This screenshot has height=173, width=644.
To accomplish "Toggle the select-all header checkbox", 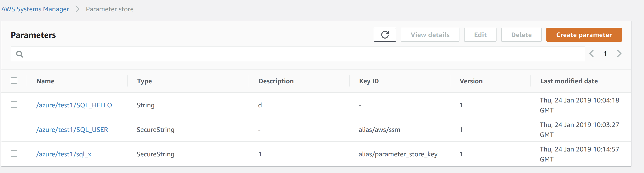I will pos(14,81).
